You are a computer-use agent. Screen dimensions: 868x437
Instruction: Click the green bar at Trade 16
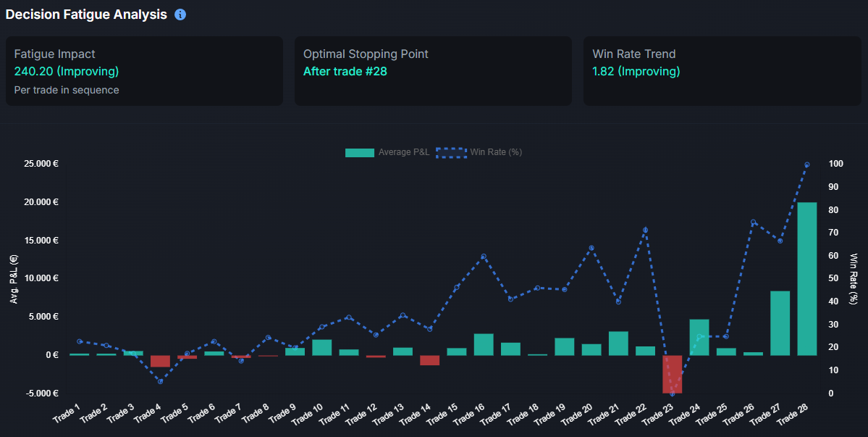(482, 344)
